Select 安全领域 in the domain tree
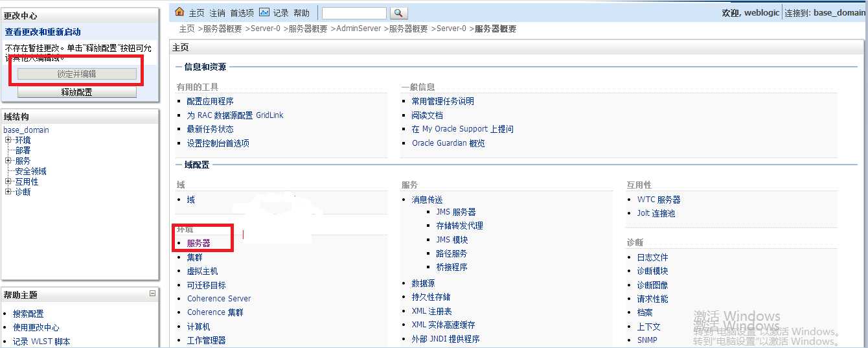Image resolution: width=868 pixels, height=348 pixels. click(30, 171)
